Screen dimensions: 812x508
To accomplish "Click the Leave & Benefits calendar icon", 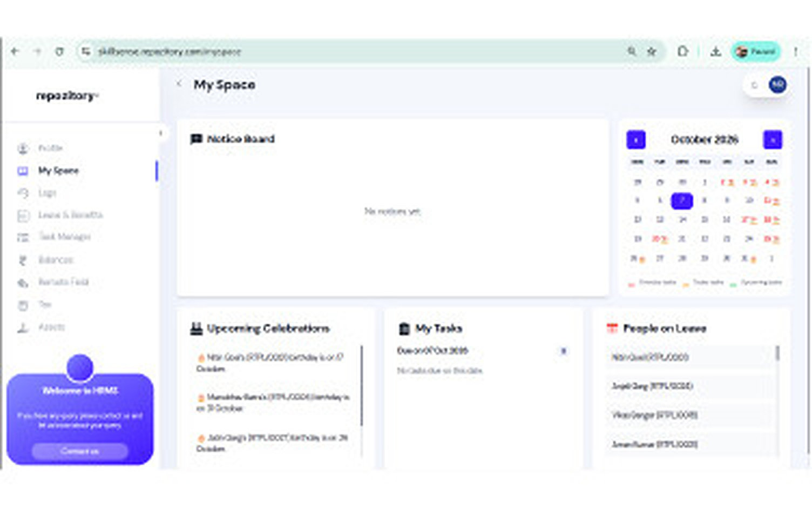I will pyautogui.click(x=23, y=216).
